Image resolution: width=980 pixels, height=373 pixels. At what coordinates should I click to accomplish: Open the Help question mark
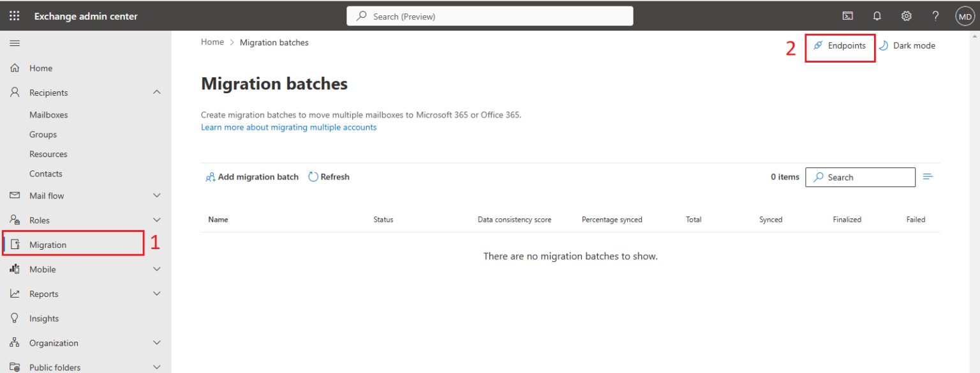click(935, 15)
